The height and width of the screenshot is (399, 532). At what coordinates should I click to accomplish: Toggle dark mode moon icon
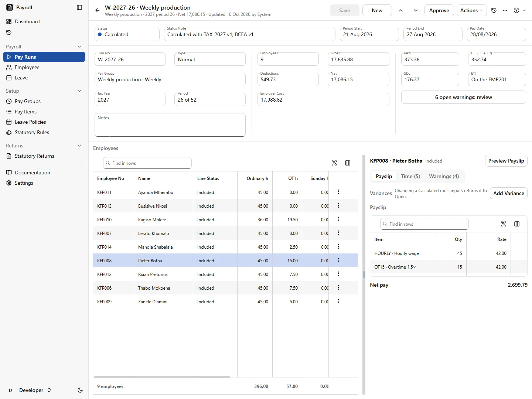point(80,390)
